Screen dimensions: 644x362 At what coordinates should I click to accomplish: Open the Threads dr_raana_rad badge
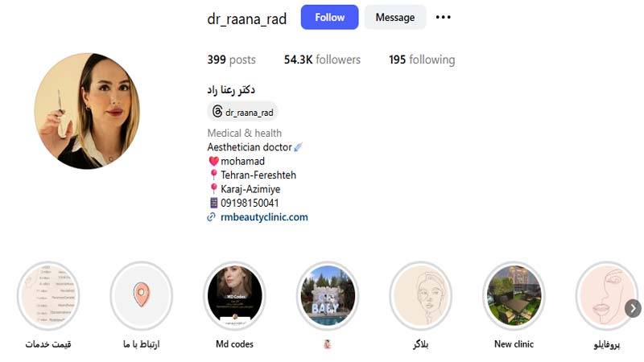[242, 112]
